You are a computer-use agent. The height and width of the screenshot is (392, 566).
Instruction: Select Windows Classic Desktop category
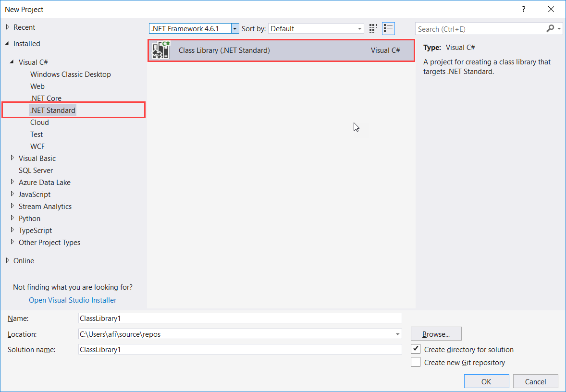(70, 74)
